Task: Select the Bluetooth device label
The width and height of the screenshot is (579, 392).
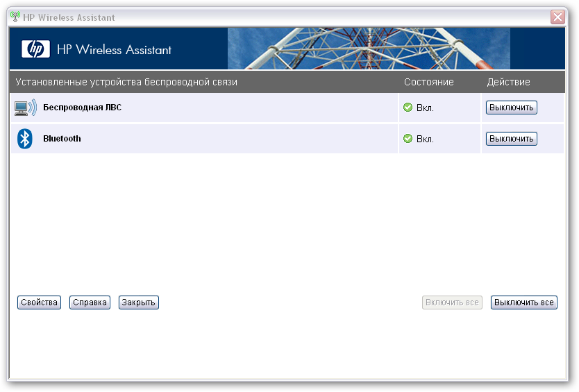Action: tap(62, 139)
